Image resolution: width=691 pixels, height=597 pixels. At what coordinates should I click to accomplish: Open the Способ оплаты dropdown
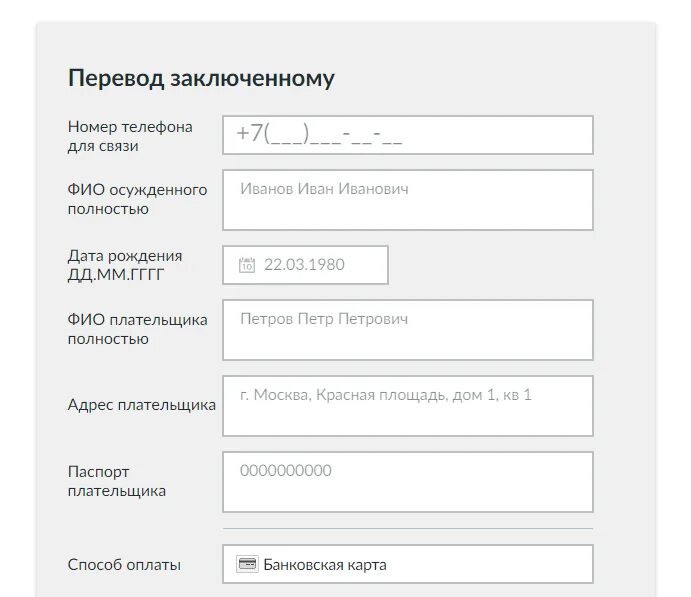408,564
